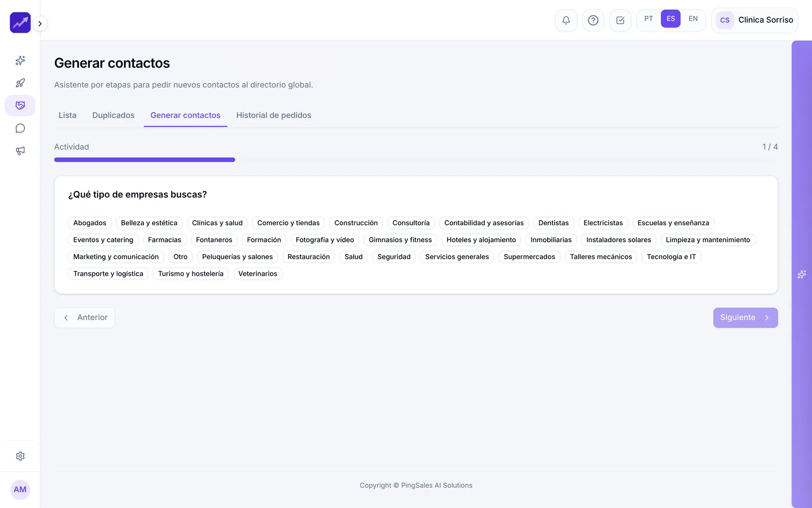Choose Instaladores solares chip
The width and height of the screenshot is (812, 508).
click(x=619, y=240)
